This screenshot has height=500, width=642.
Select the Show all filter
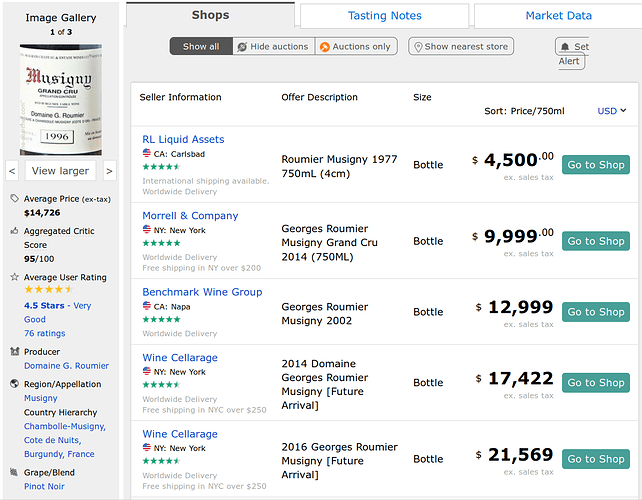[x=201, y=47]
